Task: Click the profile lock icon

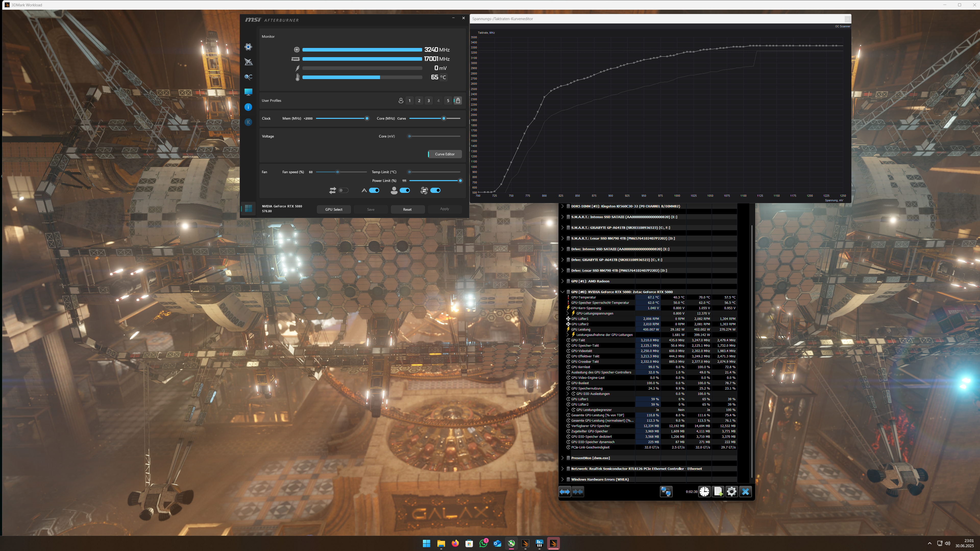Action: (x=458, y=101)
